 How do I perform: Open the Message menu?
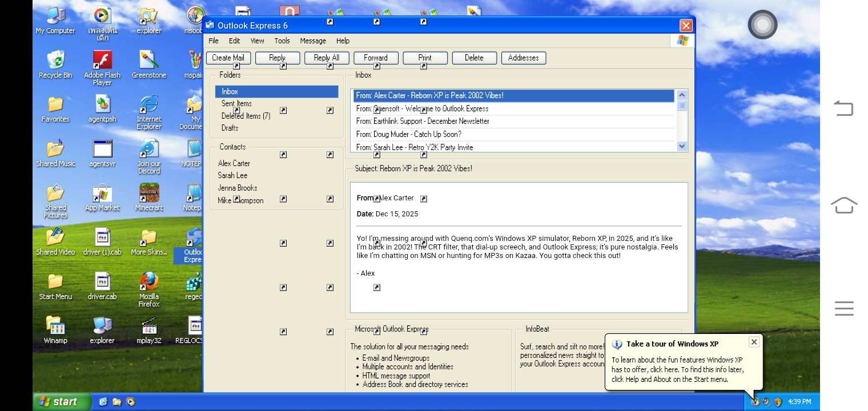pos(313,41)
